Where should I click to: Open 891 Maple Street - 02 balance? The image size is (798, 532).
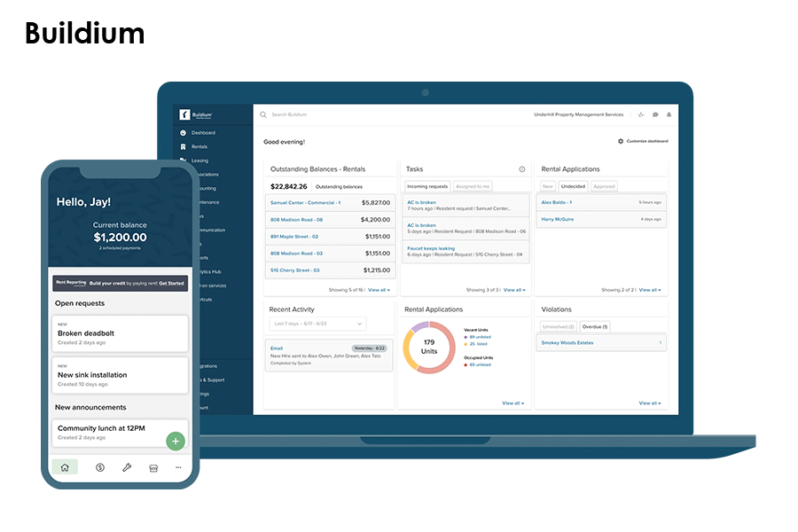(x=331, y=237)
